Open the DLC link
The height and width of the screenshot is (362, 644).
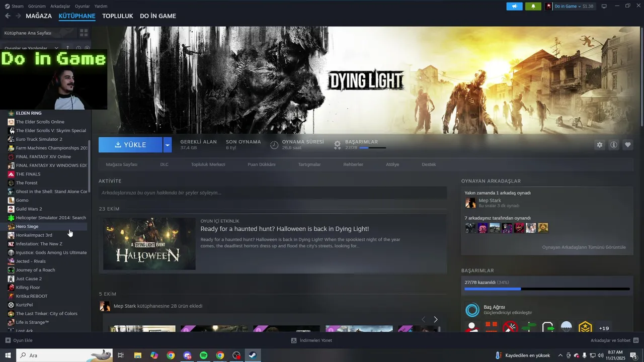(165, 164)
